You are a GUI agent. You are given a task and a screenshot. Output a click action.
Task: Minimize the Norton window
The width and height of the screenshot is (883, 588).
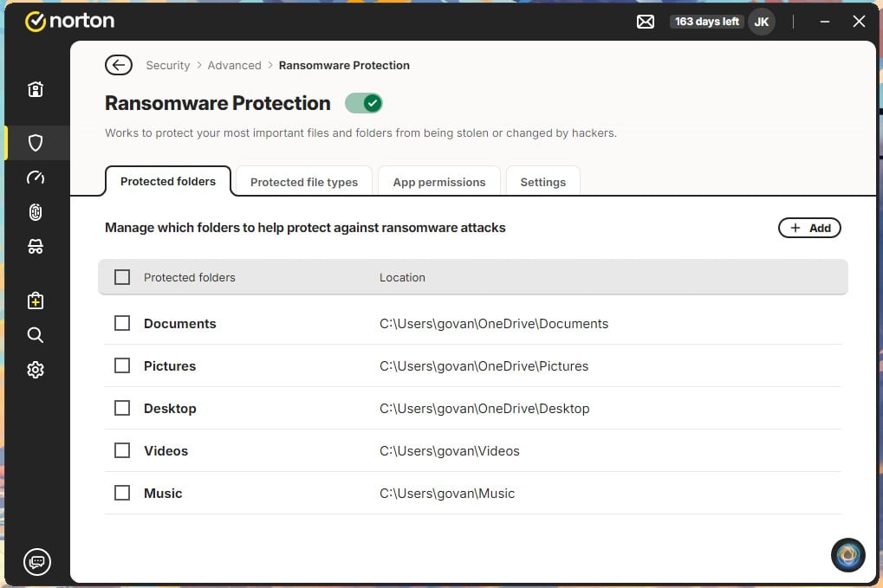[x=824, y=22]
